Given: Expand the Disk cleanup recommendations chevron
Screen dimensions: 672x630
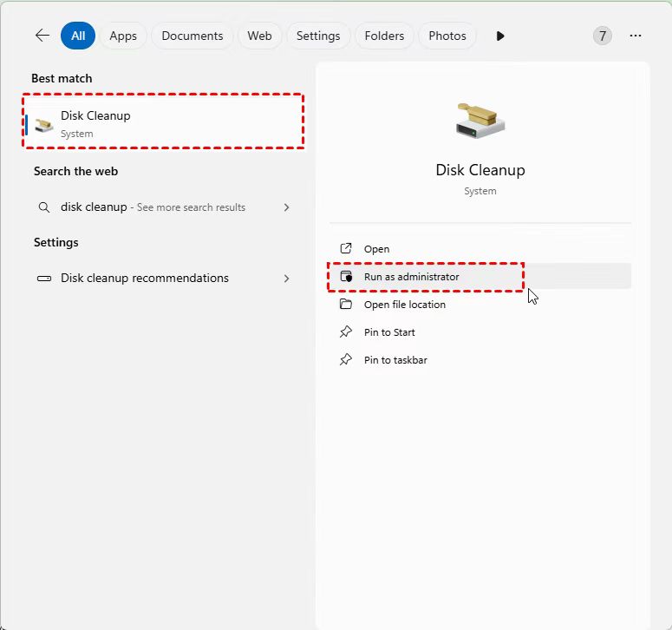Looking at the screenshot, I should pos(286,279).
